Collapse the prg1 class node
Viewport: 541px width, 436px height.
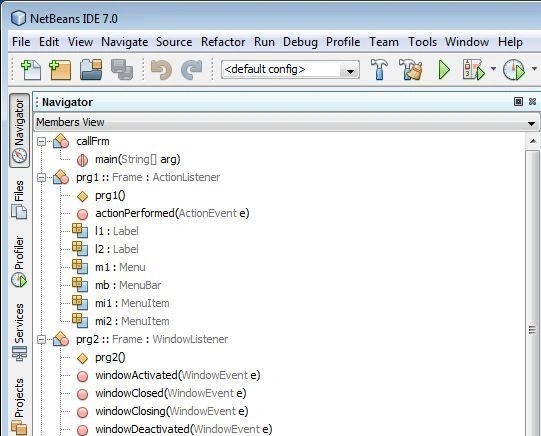pyautogui.click(x=41, y=178)
